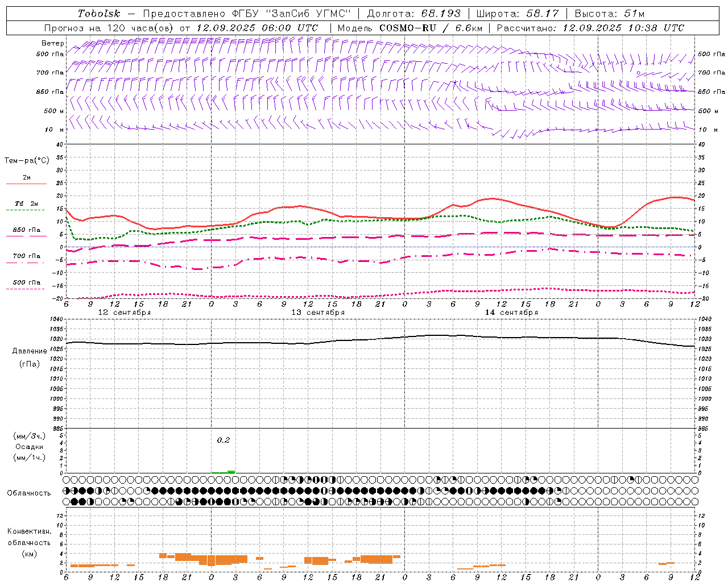Click the '(км)' convective height unit

30,554
